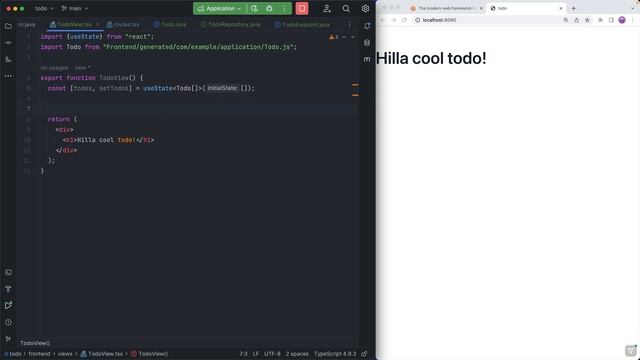Change the UTF-8 file encoding
Image resolution: width=640 pixels, height=360 pixels.
(x=272, y=354)
